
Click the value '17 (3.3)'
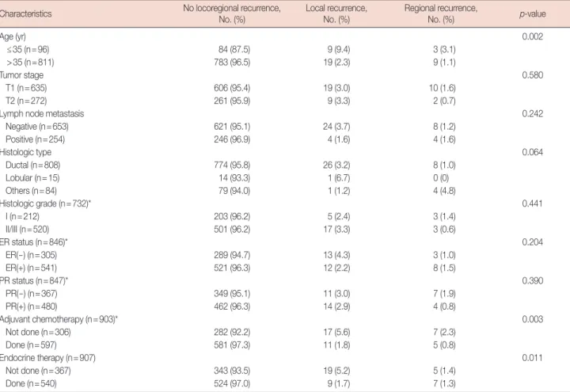tap(336, 229)
